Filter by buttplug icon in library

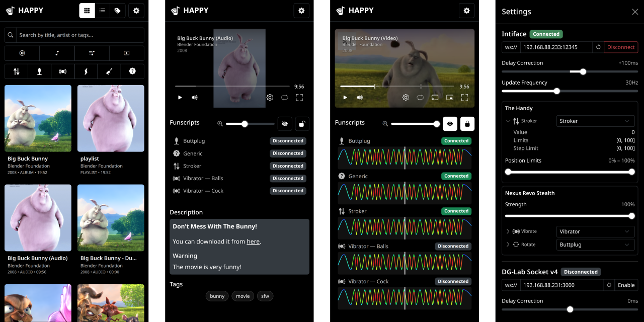[39, 71]
